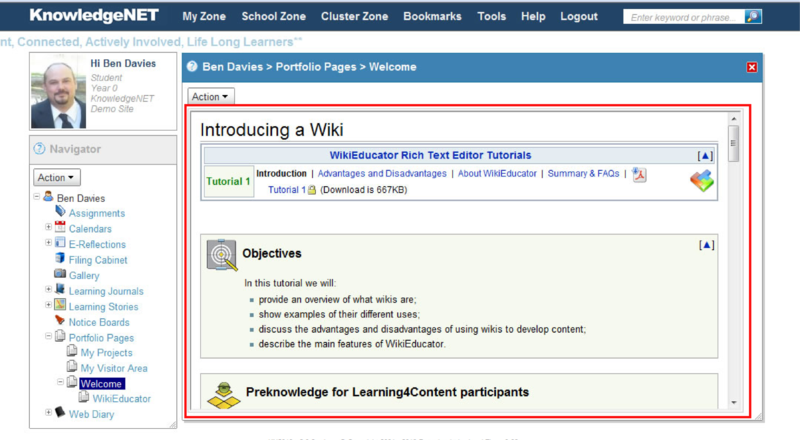Click the My Projects page icon
The height and width of the screenshot is (440, 800).
(x=72, y=351)
